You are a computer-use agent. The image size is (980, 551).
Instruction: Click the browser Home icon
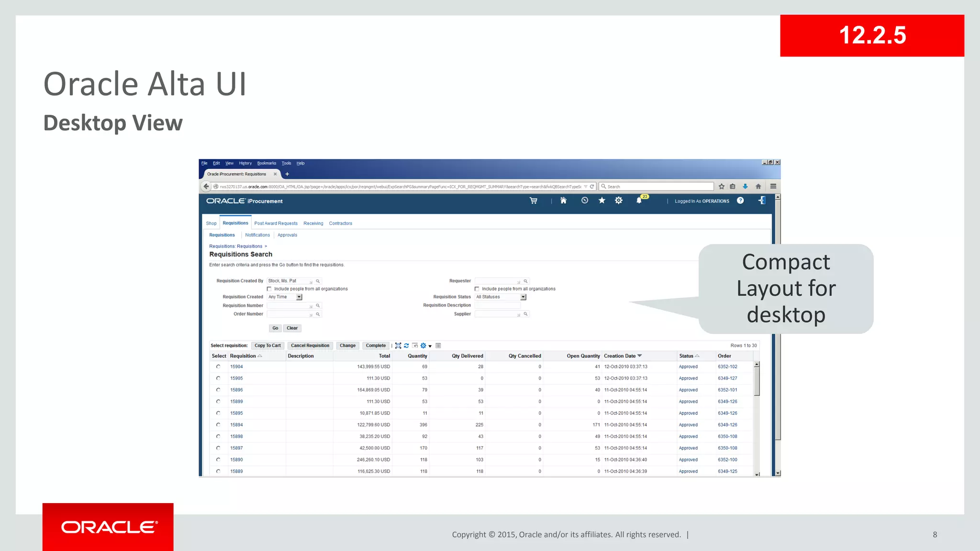[758, 187]
